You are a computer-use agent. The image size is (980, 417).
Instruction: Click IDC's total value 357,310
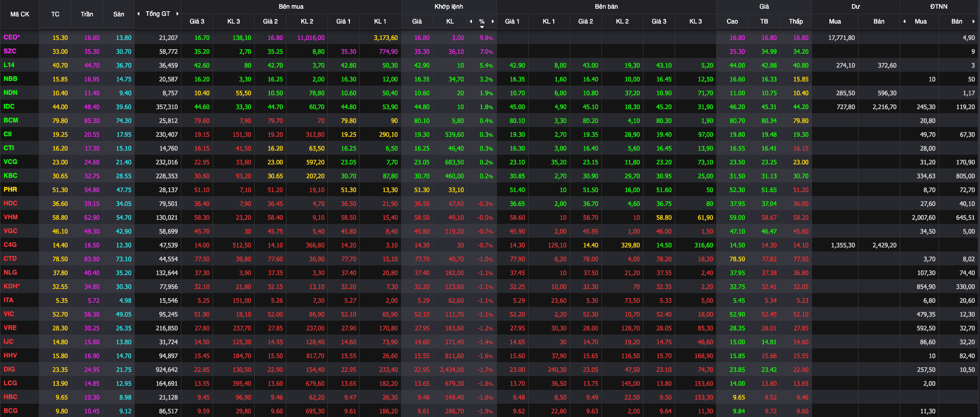(x=167, y=107)
